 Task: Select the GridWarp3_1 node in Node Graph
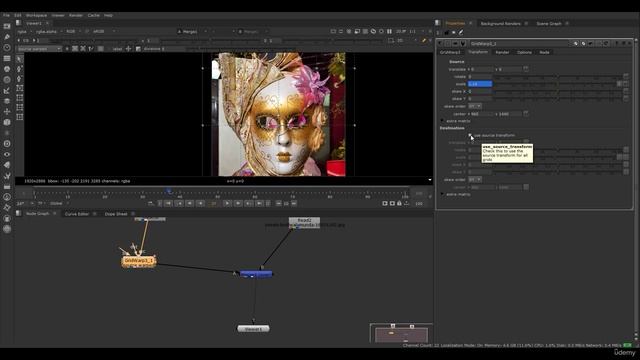139,261
